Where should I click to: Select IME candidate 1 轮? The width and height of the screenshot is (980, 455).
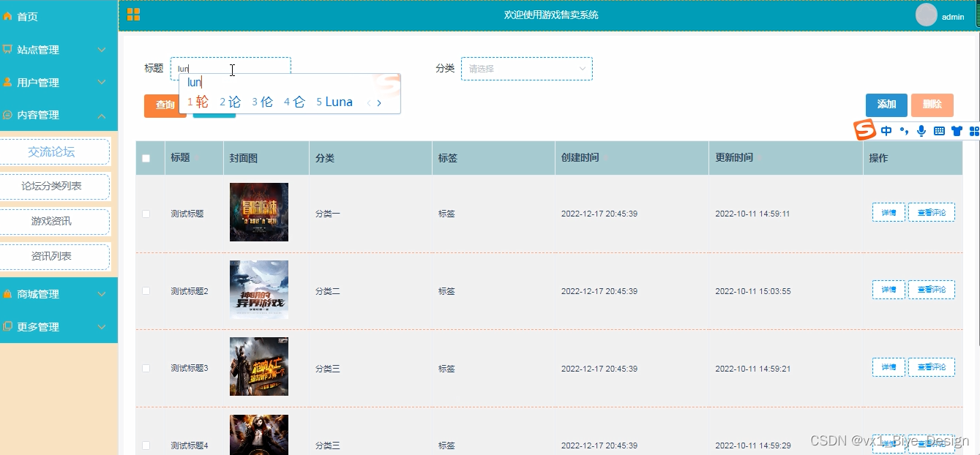click(198, 102)
